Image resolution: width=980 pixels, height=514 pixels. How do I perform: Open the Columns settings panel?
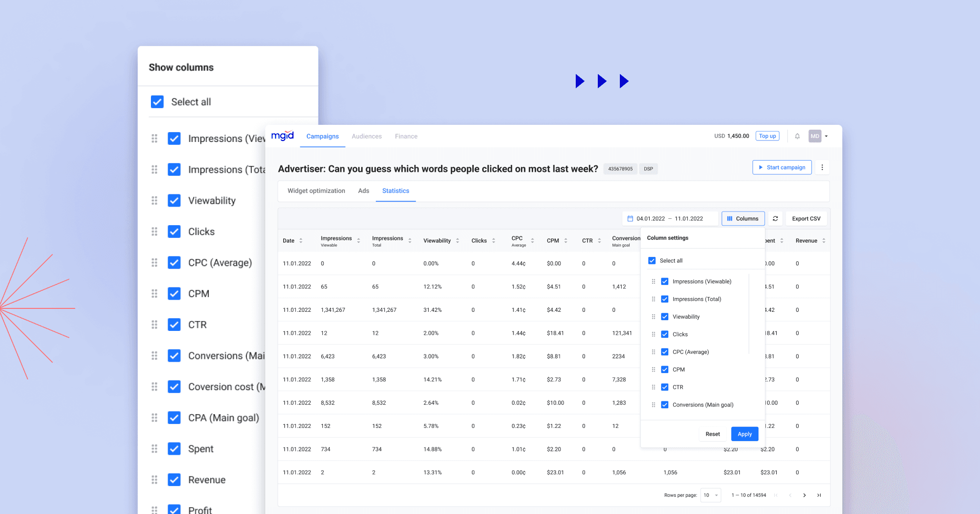[x=743, y=218]
